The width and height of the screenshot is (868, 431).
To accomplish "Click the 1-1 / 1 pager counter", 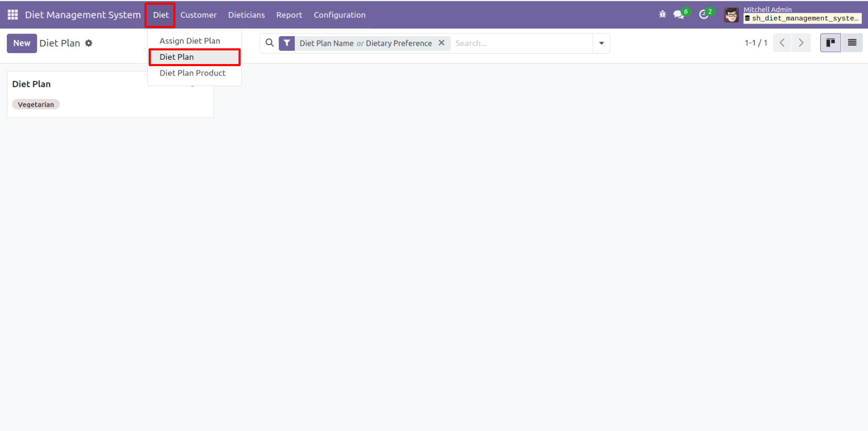I will point(756,43).
